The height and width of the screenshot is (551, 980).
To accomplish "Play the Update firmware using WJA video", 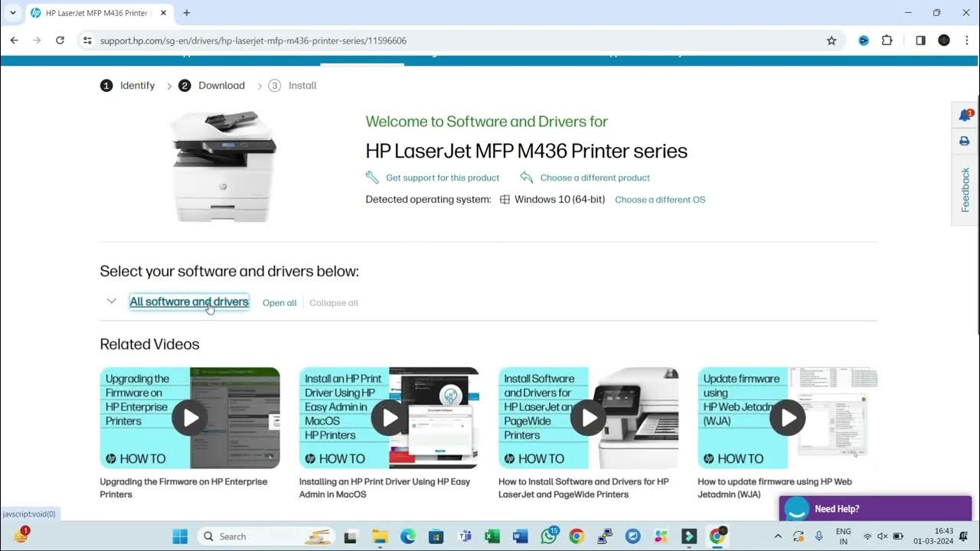I will click(x=787, y=418).
